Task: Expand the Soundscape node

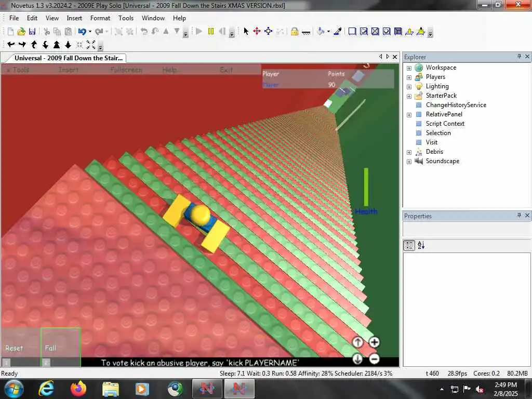Action: click(409, 162)
